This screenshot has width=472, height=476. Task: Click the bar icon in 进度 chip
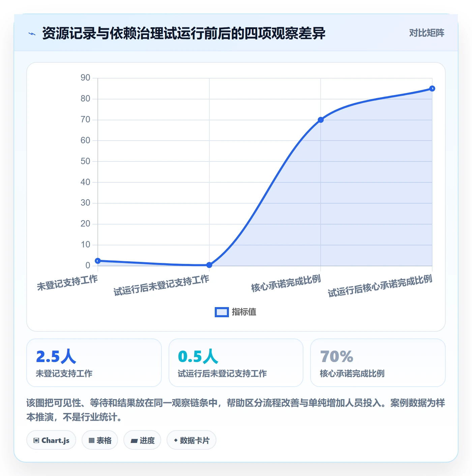pos(134,441)
